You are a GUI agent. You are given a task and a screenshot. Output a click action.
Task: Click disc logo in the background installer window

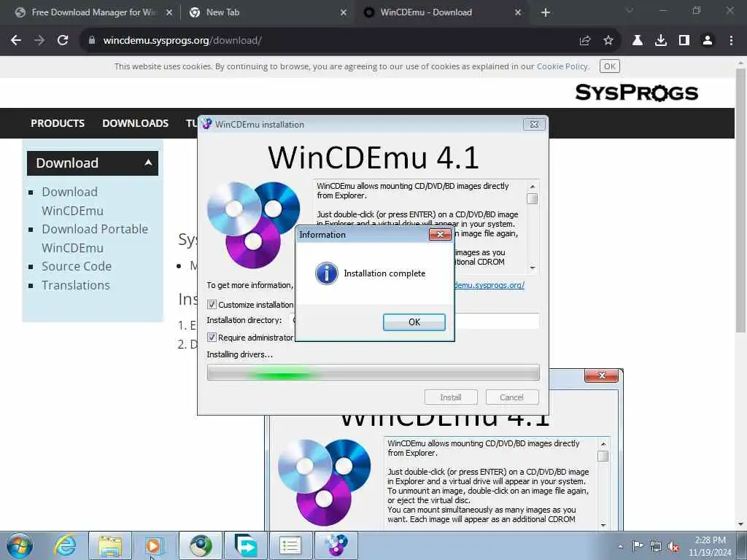pyautogui.click(x=324, y=482)
